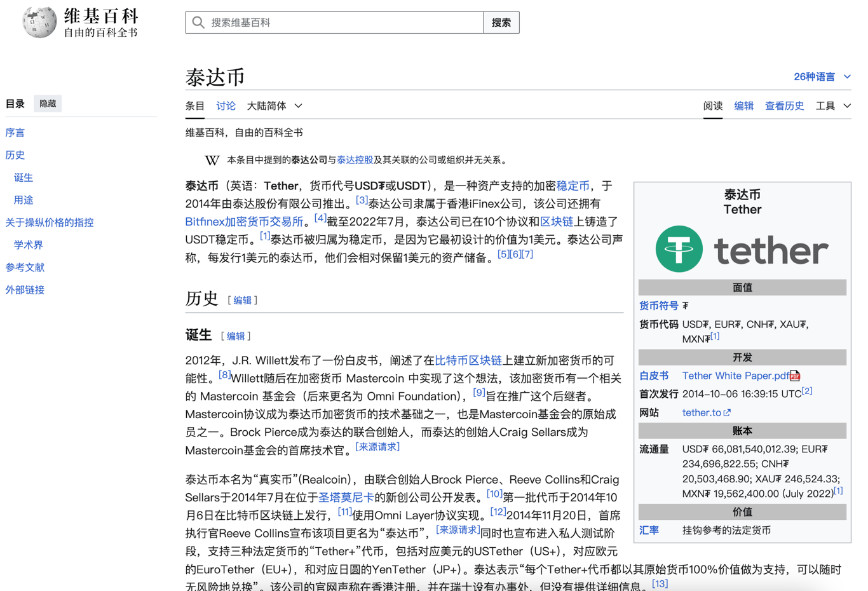Select the 编辑 tab at top right

(743, 106)
